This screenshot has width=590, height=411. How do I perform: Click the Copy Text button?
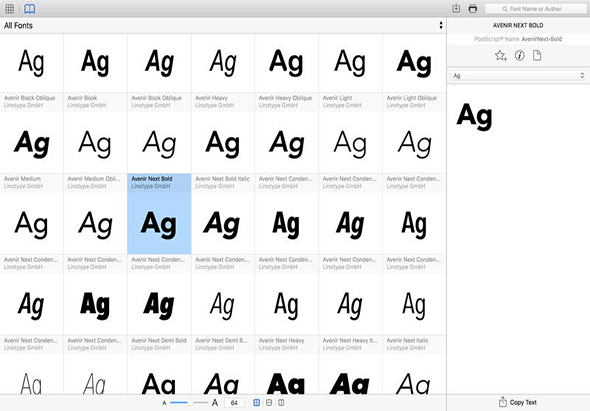518,402
